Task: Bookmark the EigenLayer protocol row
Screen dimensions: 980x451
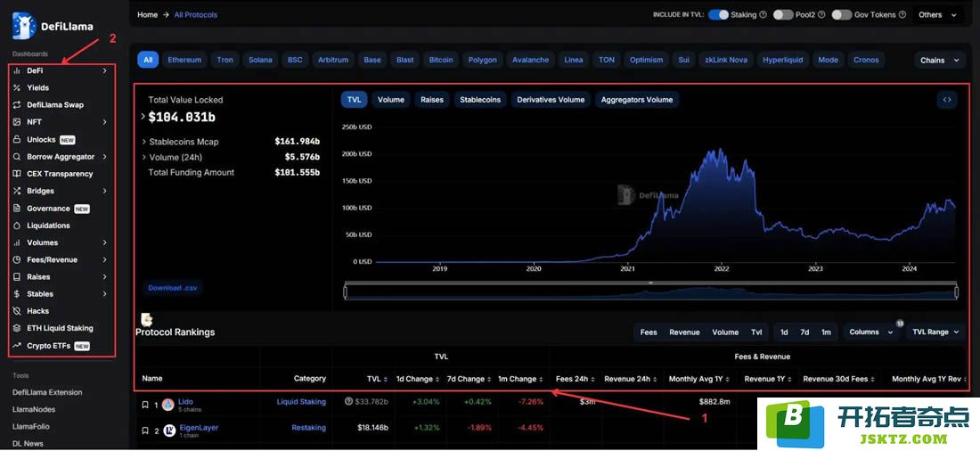Action: (145, 430)
